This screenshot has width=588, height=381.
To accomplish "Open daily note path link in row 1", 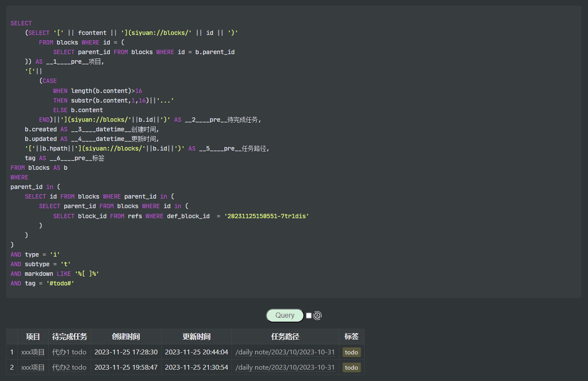I will 285,352.
